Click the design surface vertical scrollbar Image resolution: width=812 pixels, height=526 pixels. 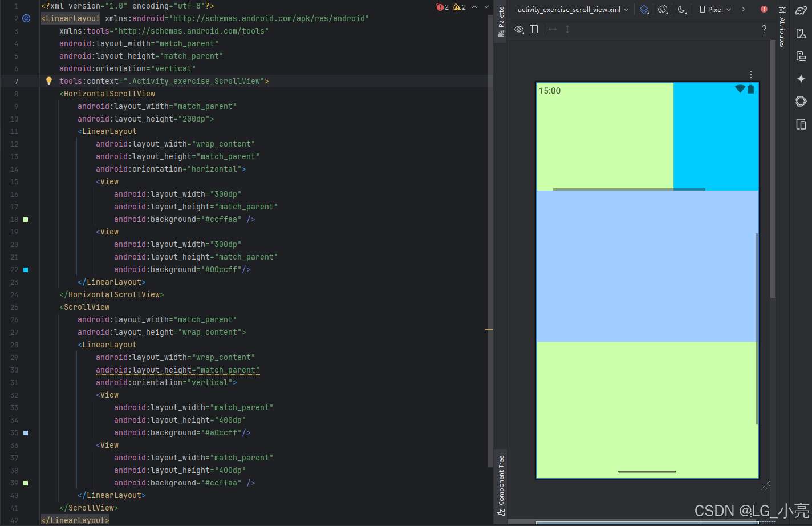coord(773,168)
